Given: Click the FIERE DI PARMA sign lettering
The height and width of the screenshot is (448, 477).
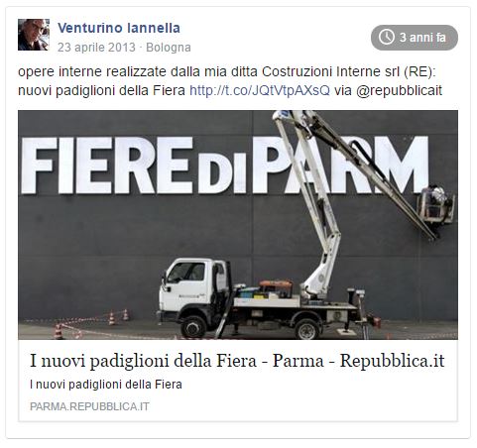Looking at the screenshot, I should coord(225,166).
